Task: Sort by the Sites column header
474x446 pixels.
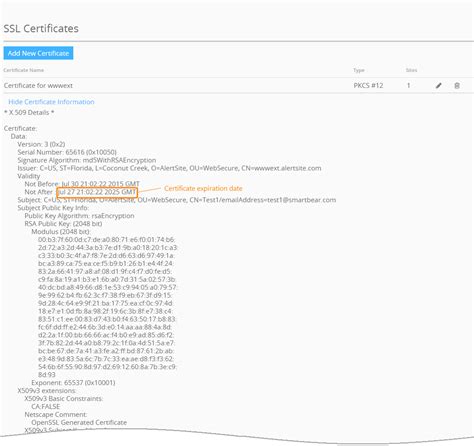Action: pyautogui.click(x=411, y=70)
